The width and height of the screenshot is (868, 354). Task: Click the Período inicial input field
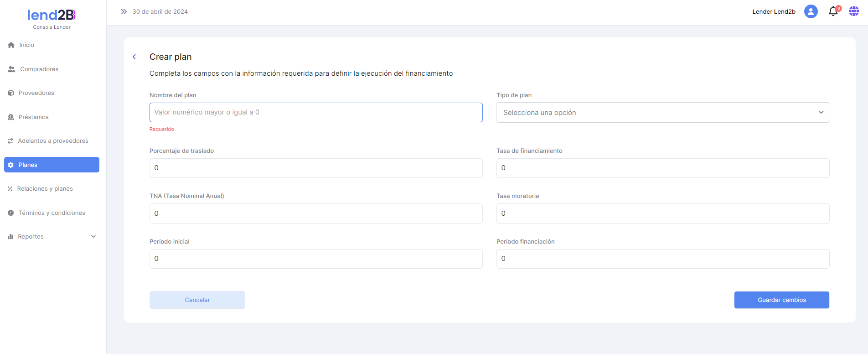click(315, 259)
